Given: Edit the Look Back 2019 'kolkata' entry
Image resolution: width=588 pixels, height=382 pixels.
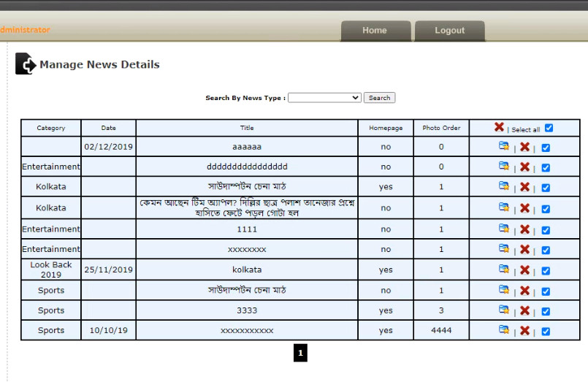Looking at the screenshot, I should pyautogui.click(x=503, y=270).
